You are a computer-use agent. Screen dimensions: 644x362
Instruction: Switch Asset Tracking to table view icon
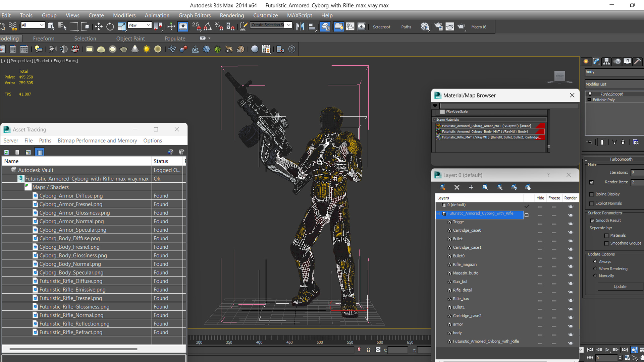40,152
